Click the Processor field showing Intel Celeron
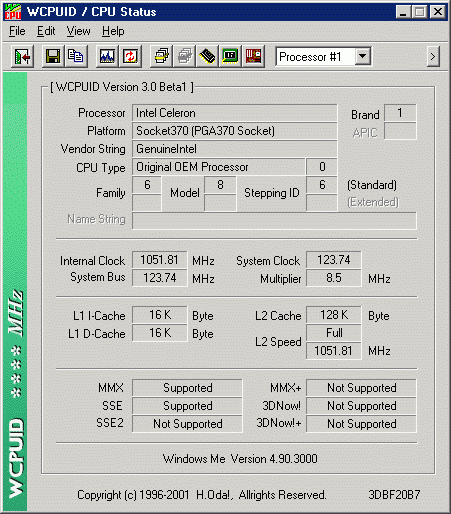The width and height of the screenshot is (451, 514). (x=235, y=113)
